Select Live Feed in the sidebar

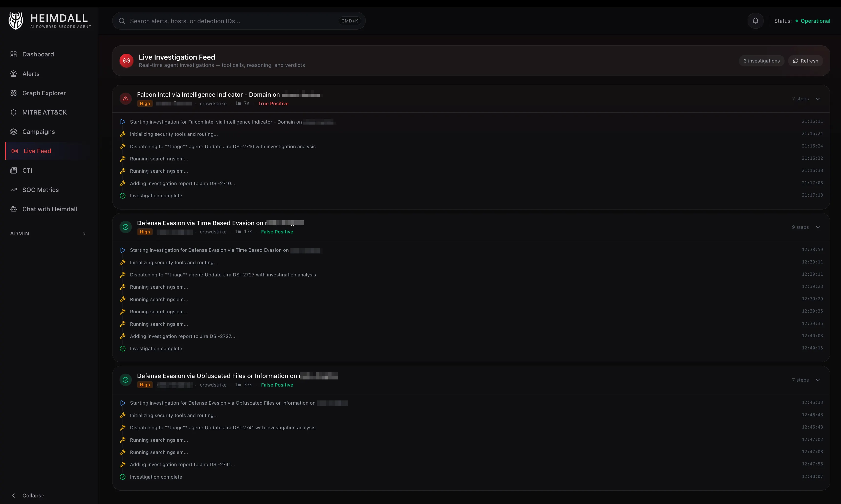(37, 151)
